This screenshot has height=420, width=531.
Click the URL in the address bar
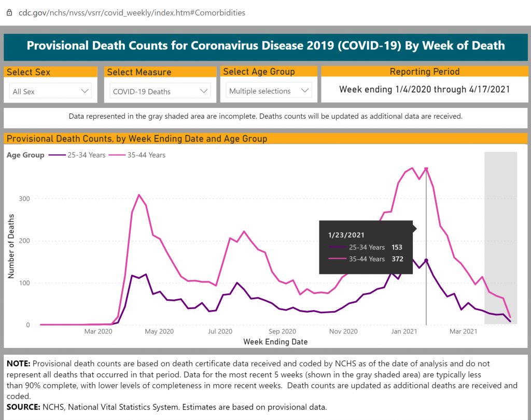point(132,12)
